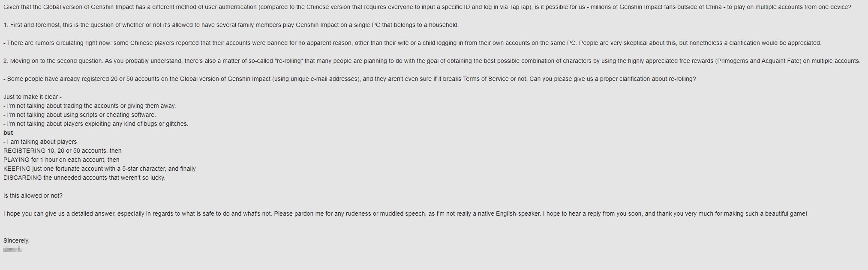Click the "Is this allowed or not?" line
The width and height of the screenshot is (868, 270).
click(33, 196)
